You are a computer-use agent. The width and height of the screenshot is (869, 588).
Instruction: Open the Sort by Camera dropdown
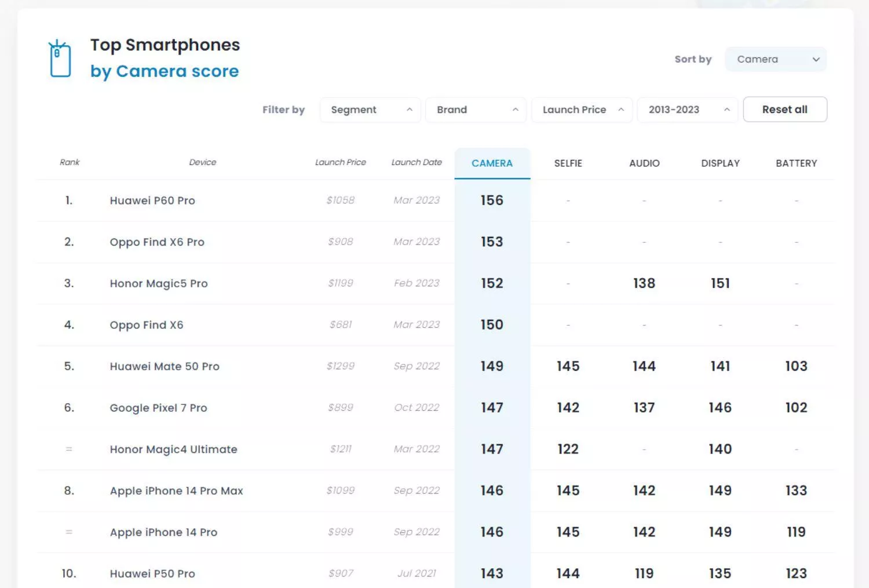(x=776, y=59)
